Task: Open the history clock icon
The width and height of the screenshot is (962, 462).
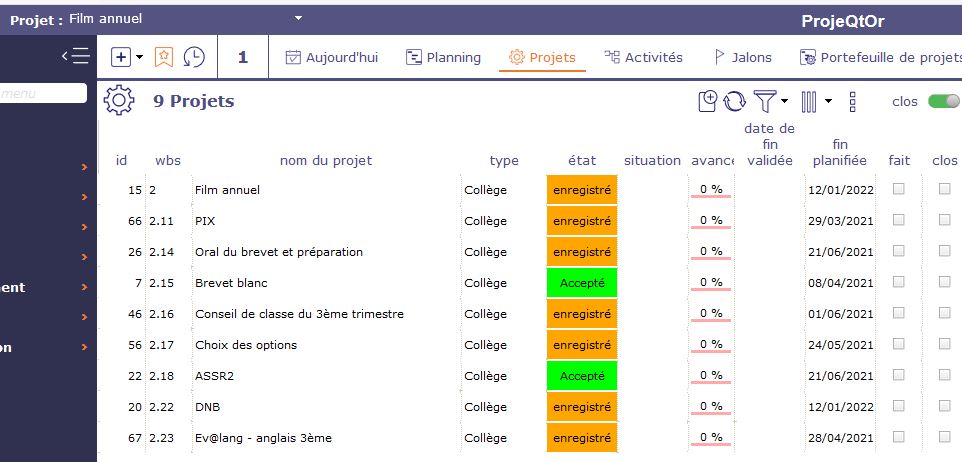Action: (x=194, y=57)
